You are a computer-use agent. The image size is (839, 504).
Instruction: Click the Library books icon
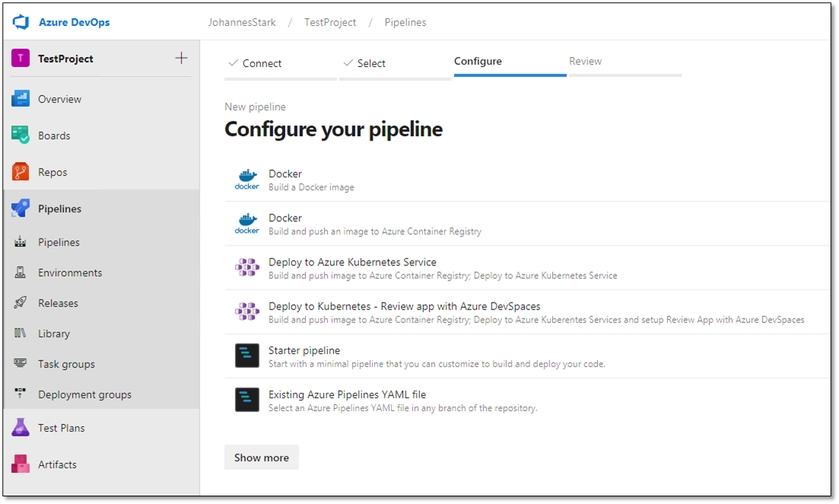(x=21, y=334)
